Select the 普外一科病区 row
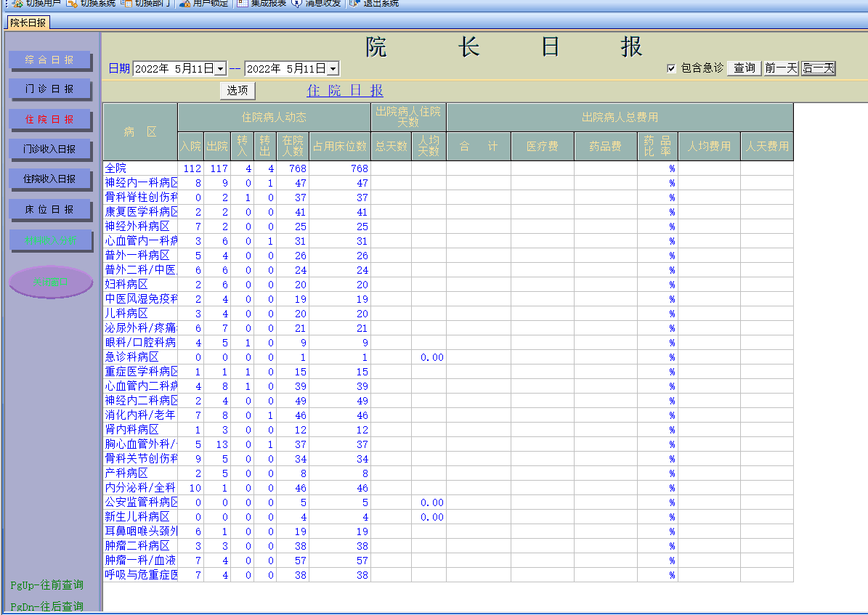This screenshot has width=868, height=615. pyautogui.click(x=448, y=255)
